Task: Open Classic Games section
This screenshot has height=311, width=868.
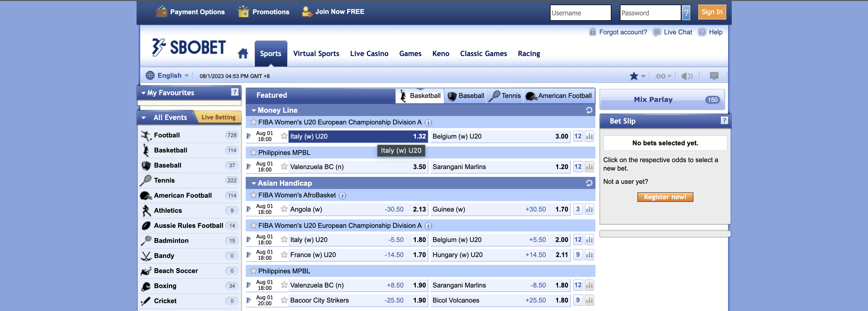Action: (x=483, y=54)
